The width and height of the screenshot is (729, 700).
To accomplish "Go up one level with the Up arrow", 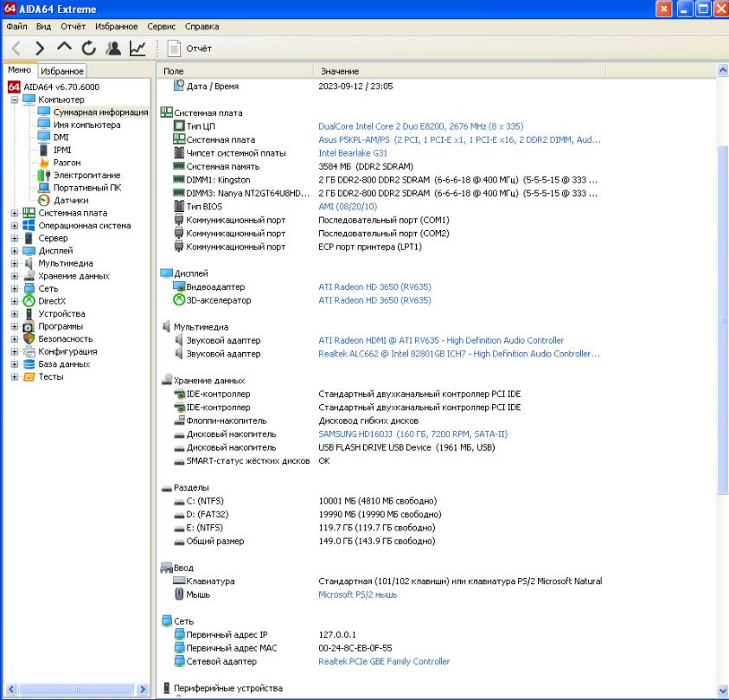I will point(64,48).
